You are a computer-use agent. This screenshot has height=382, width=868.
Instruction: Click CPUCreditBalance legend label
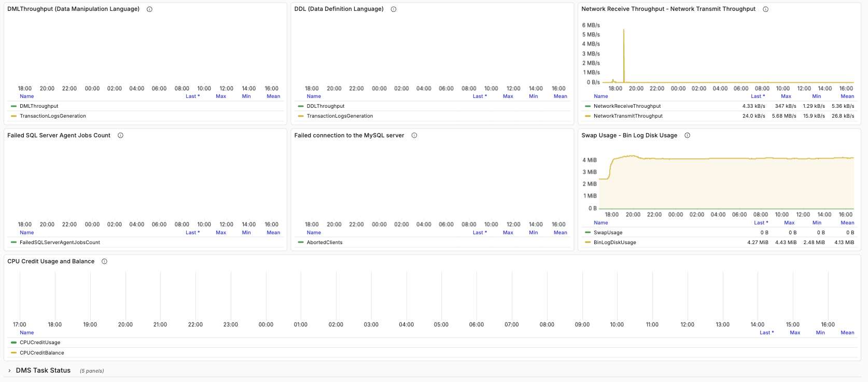[x=42, y=353]
